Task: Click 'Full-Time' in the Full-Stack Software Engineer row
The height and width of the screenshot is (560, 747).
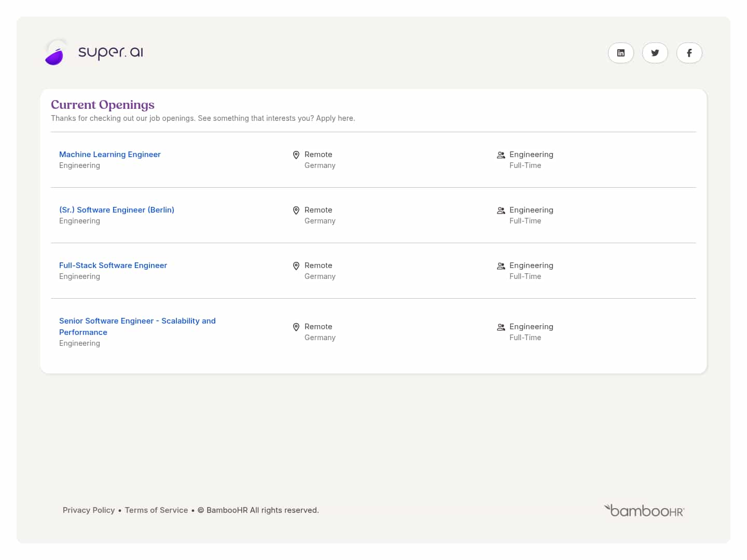Action: (525, 276)
